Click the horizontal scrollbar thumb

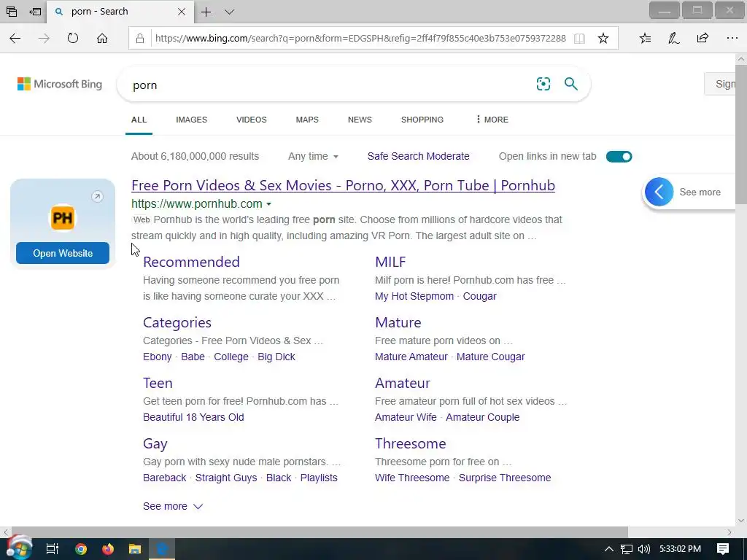click(x=320, y=532)
